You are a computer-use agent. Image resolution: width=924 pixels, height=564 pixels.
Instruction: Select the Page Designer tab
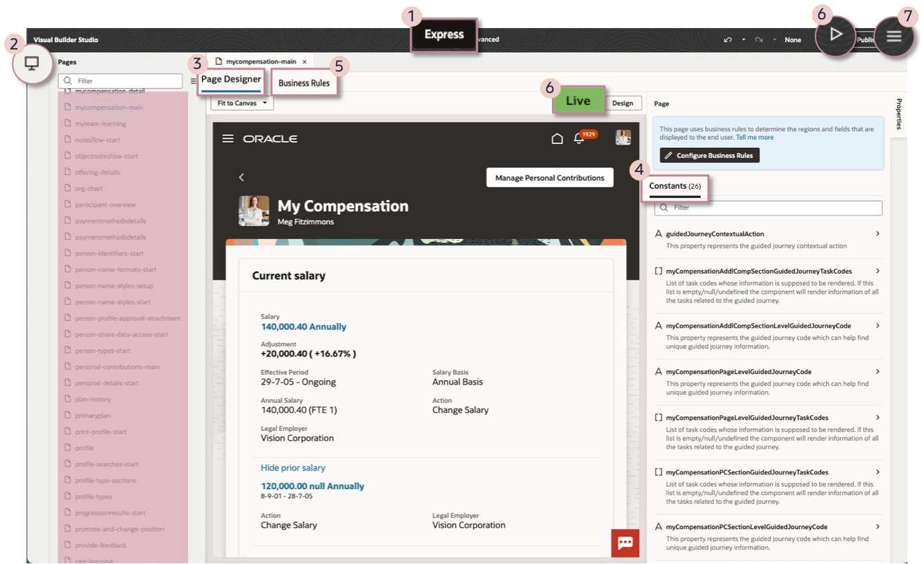click(x=231, y=80)
